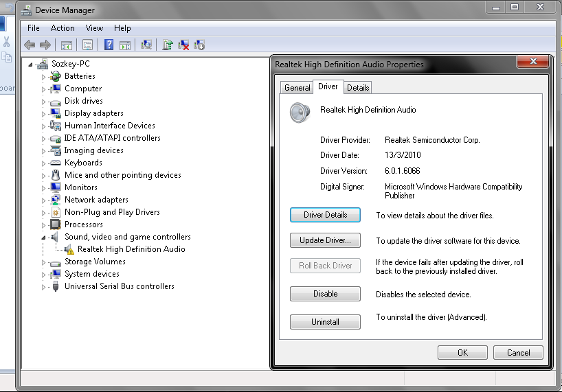The image size is (562, 392).
Task: Select the Driver tab
Action: [x=328, y=87]
